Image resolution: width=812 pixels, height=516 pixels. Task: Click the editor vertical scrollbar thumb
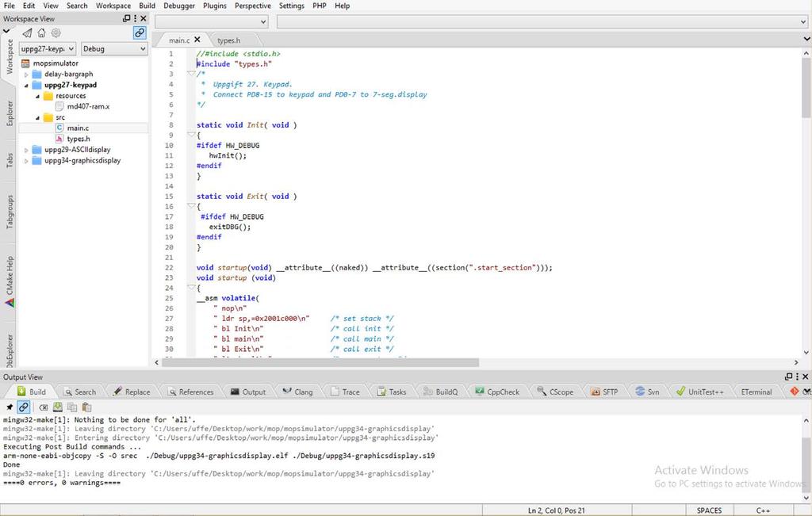tap(806, 88)
